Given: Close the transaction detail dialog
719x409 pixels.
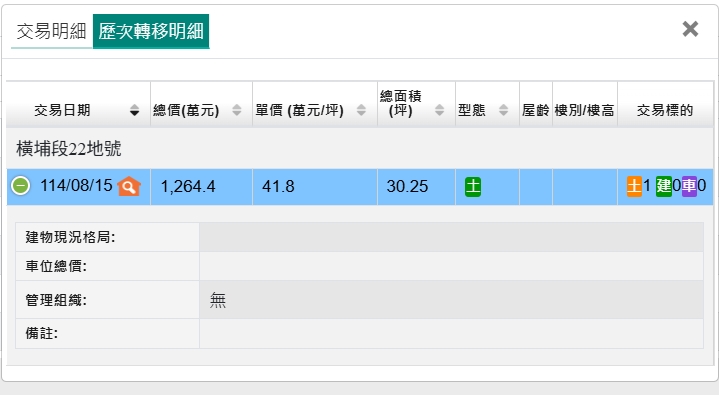Looking at the screenshot, I should coord(690,29).
